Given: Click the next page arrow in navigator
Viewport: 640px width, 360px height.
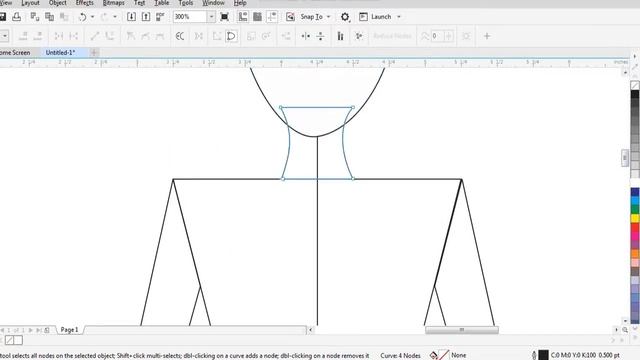Looking at the screenshot, I should (x=31, y=330).
